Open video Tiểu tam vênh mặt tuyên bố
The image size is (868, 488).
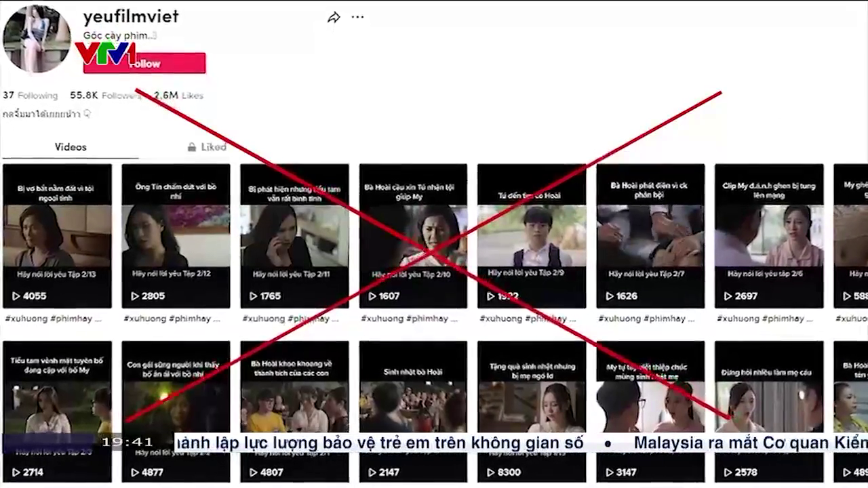(x=57, y=412)
